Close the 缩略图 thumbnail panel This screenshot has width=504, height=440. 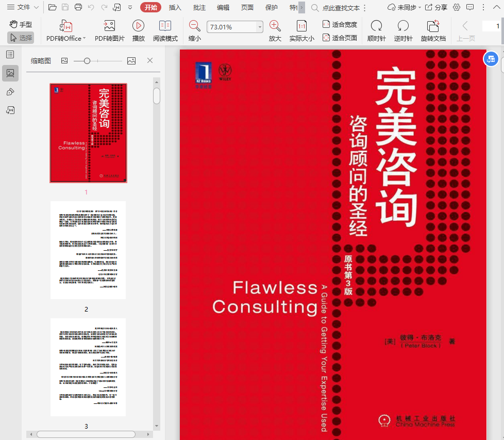[150, 60]
